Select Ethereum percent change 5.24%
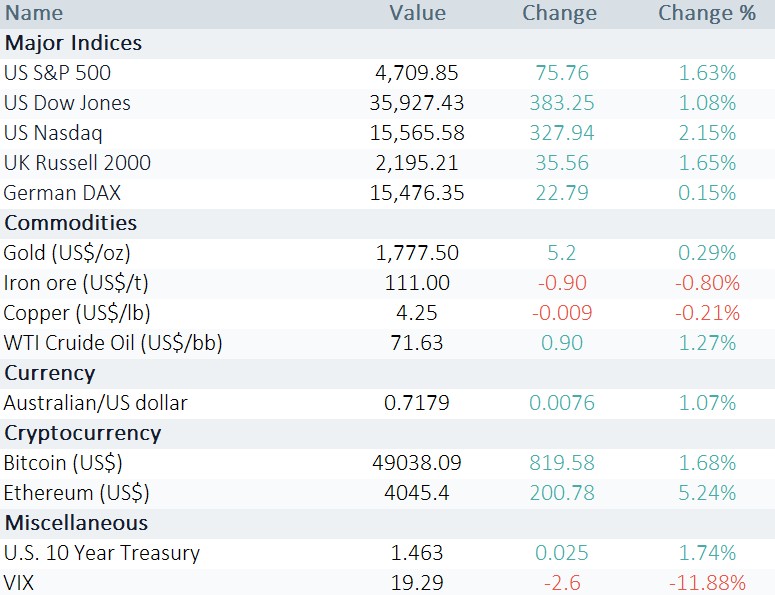Screen dimensions: 775x595 (707, 493)
